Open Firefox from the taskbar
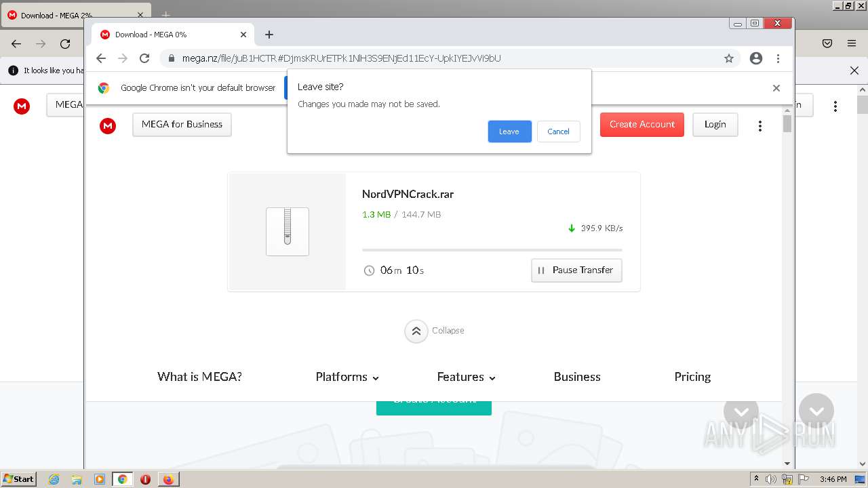868x488 pixels. (168, 479)
